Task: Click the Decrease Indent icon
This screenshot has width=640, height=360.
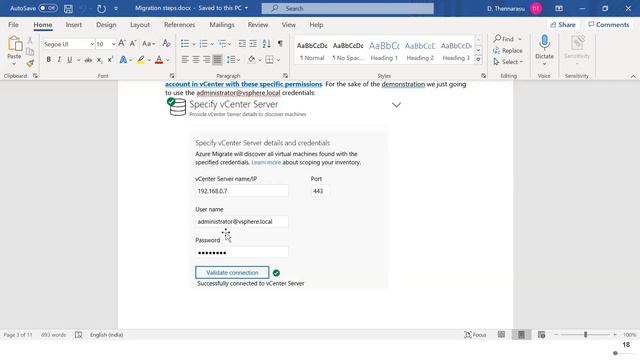Action: pyautogui.click(x=242, y=44)
